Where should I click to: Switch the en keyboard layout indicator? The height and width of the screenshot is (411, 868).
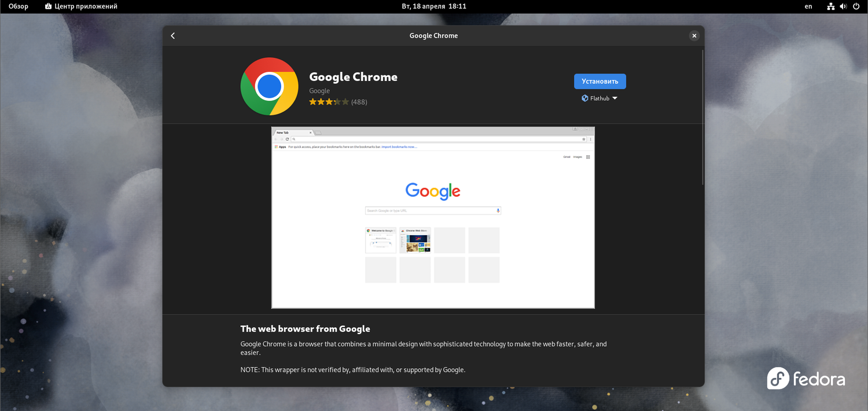[x=808, y=6]
